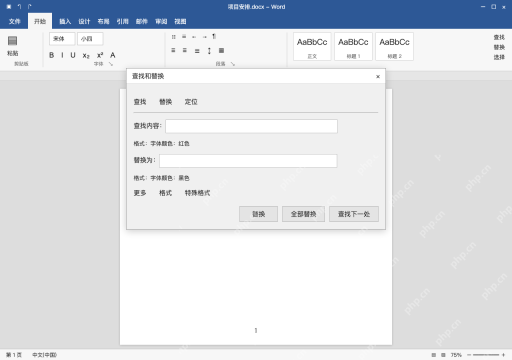Select the 查找 tab in the dialog
The width and height of the screenshot is (512, 360).
click(x=140, y=102)
